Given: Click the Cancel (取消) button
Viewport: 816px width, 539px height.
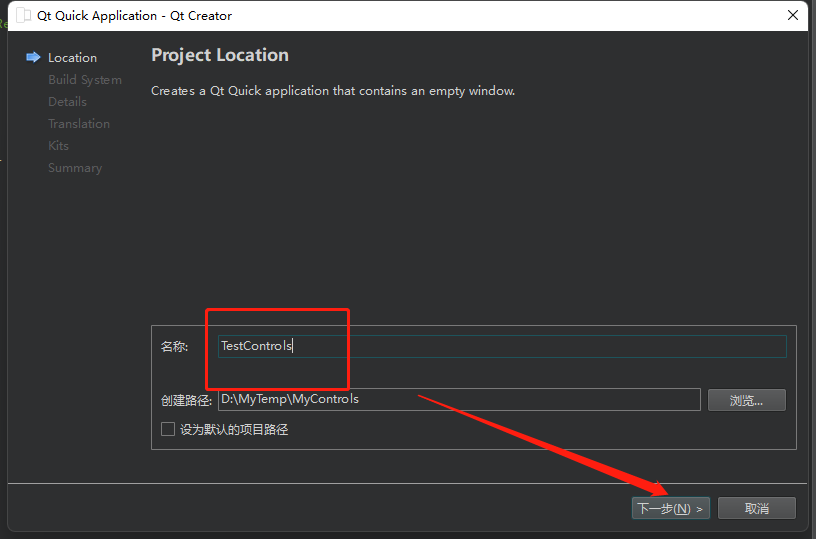Looking at the screenshot, I should [x=757, y=508].
